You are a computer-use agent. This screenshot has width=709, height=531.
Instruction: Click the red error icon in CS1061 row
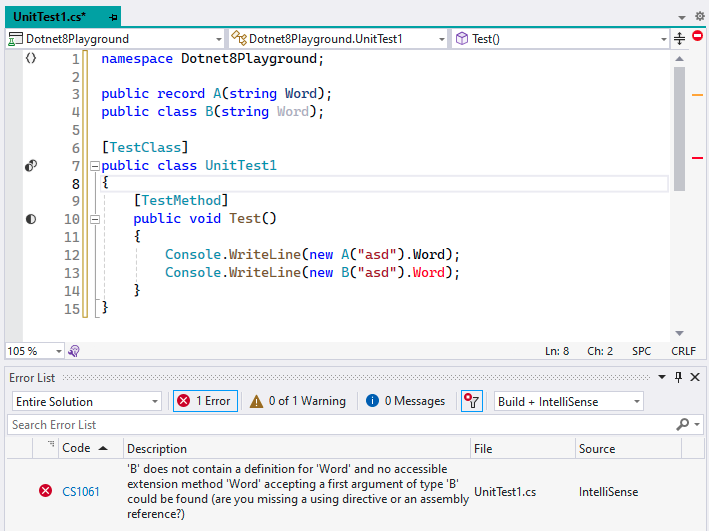[45, 491]
